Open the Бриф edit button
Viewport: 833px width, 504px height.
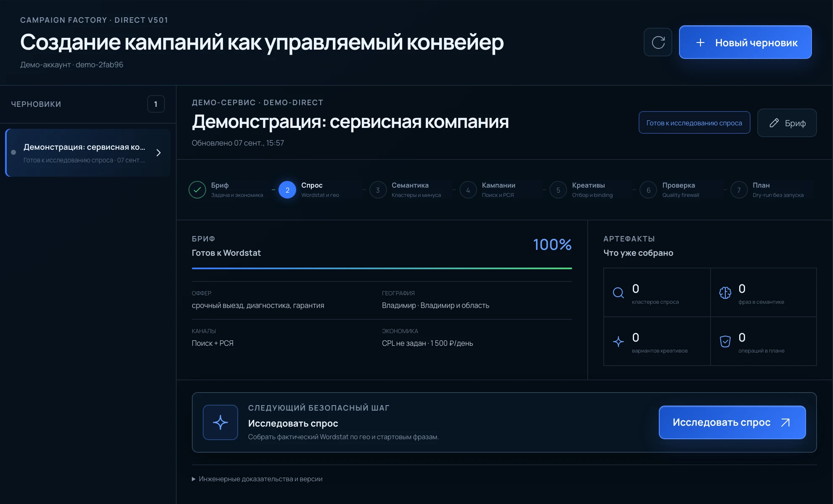(787, 123)
